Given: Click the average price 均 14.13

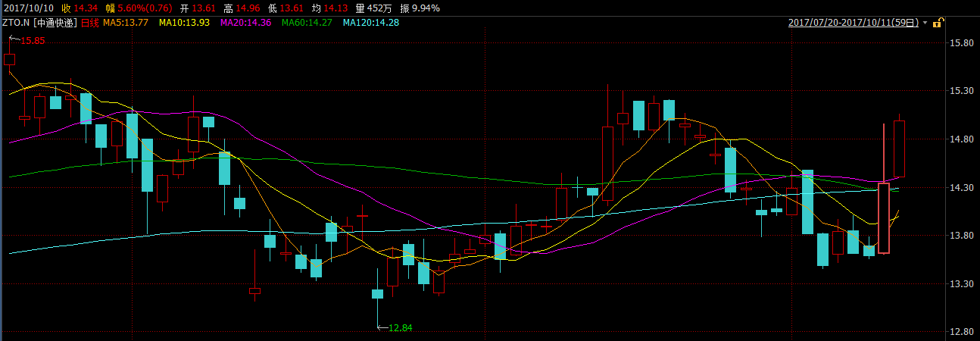Looking at the screenshot, I should [x=330, y=8].
